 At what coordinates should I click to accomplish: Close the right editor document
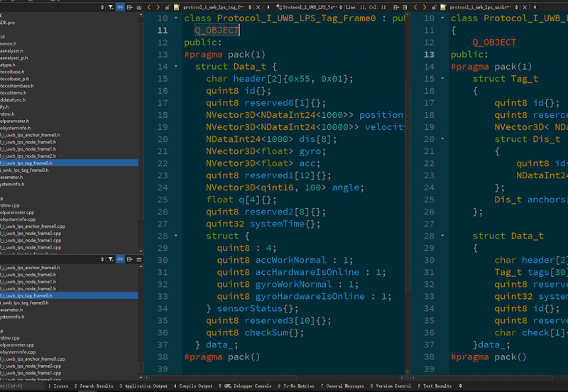(525, 7)
